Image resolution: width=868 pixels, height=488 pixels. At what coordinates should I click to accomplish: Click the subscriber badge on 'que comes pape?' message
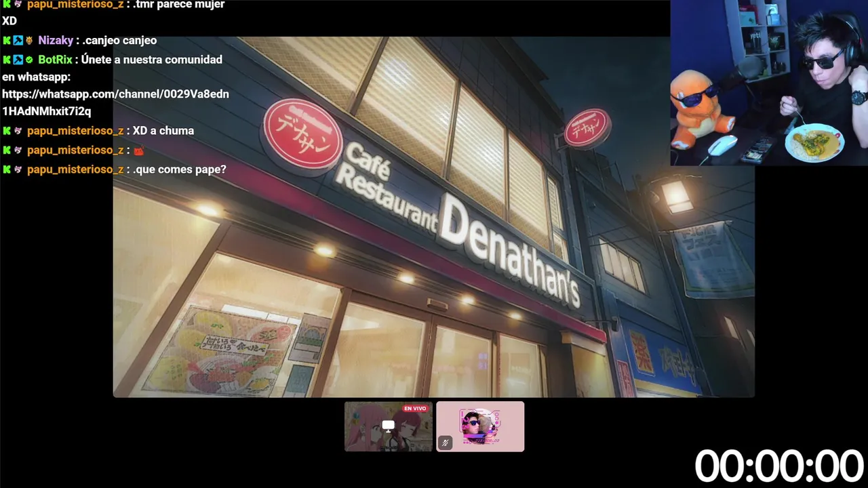[x=18, y=169]
